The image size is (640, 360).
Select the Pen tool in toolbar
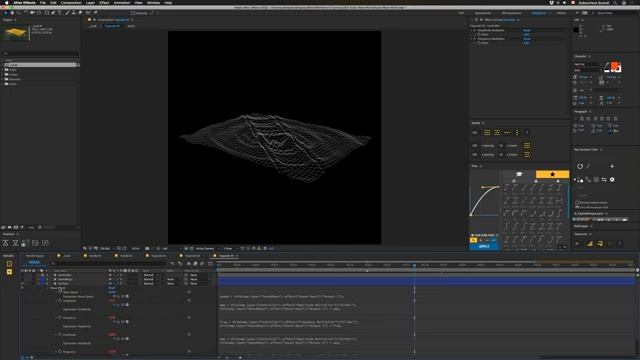[53, 13]
